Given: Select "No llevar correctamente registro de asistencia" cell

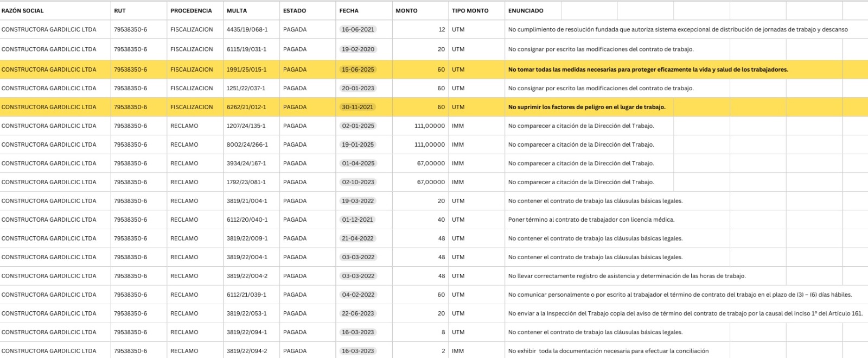Looking at the screenshot, I should click(627, 276).
